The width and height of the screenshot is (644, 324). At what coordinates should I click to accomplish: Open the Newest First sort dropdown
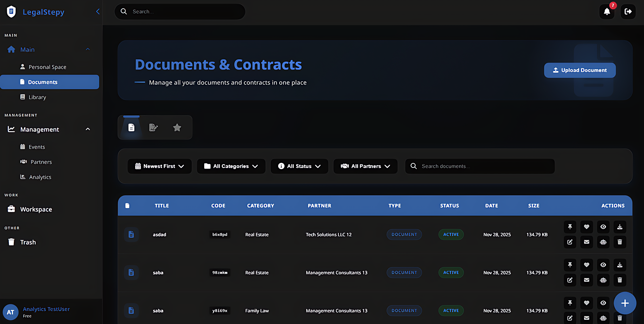click(x=160, y=166)
